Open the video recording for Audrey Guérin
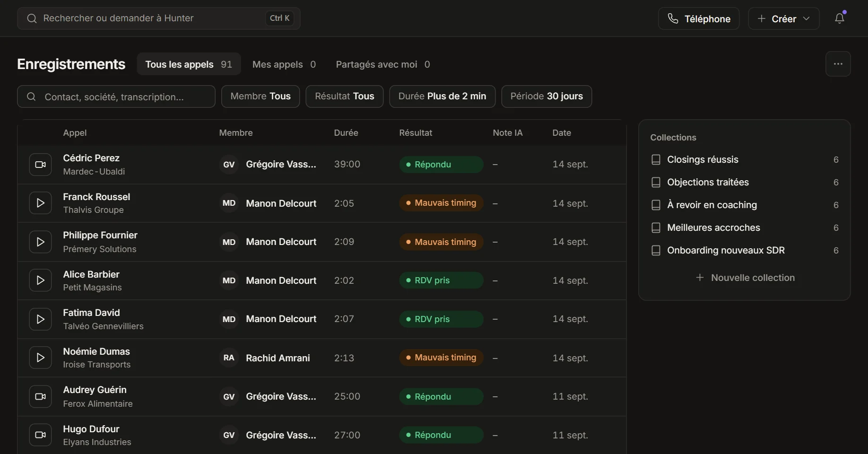Image resolution: width=868 pixels, height=454 pixels. coord(40,396)
